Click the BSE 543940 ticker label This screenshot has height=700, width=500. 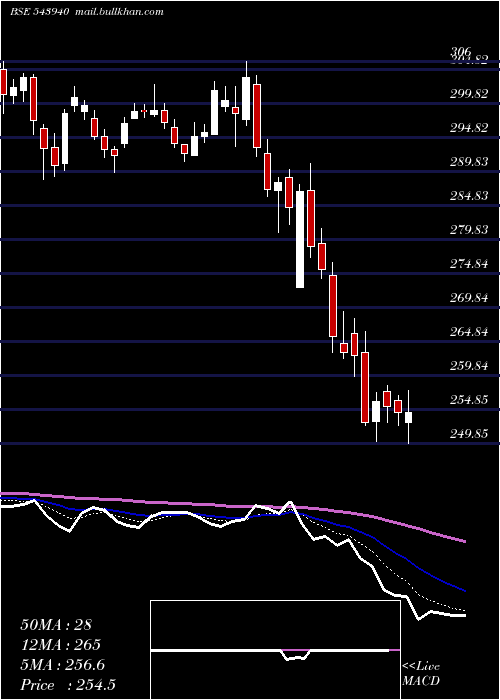pos(39,12)
